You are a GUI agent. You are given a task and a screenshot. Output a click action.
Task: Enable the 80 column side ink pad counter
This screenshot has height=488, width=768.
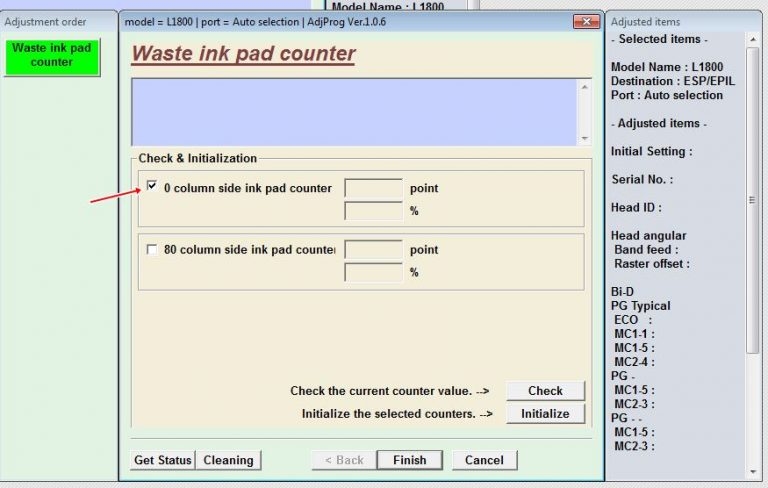tap(152, 249)
